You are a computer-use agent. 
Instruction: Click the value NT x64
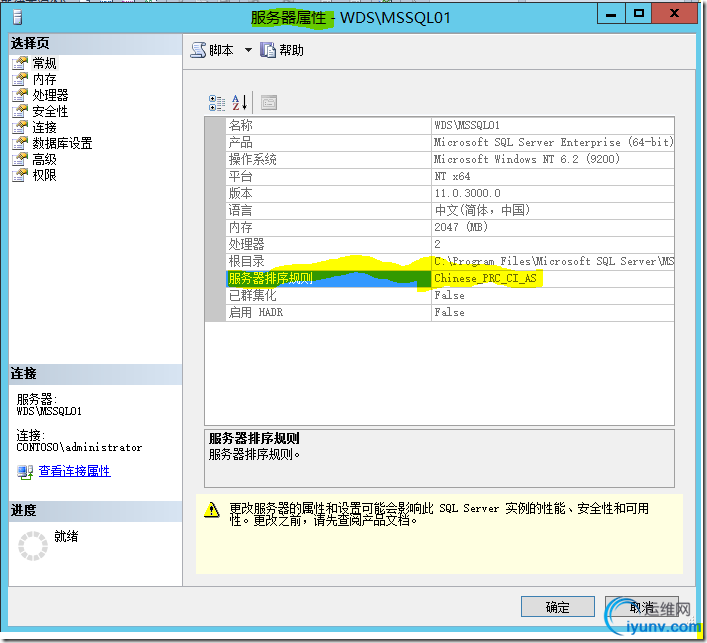(x=452, y=176)
